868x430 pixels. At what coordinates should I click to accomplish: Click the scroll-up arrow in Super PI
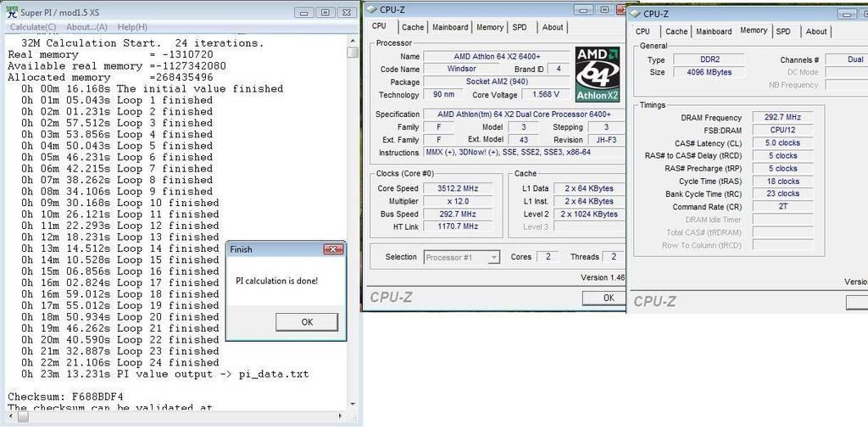(x=353, y=41)
